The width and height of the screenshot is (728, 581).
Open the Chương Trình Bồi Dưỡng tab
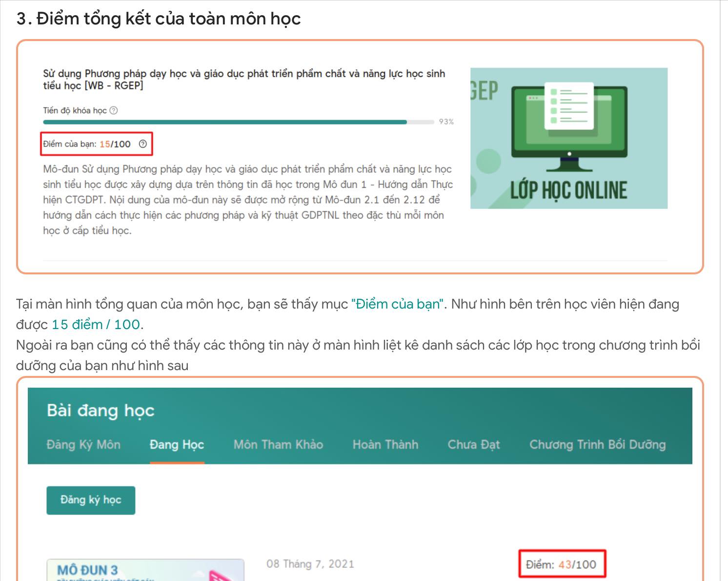(x=597, y=445)
